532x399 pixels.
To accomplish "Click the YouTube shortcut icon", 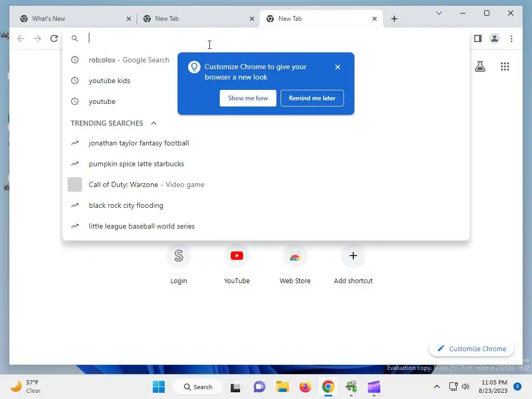I will click(x=237, y=256).
